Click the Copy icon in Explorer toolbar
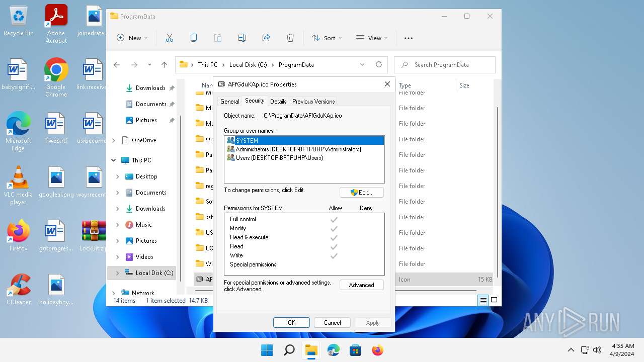 194,38
